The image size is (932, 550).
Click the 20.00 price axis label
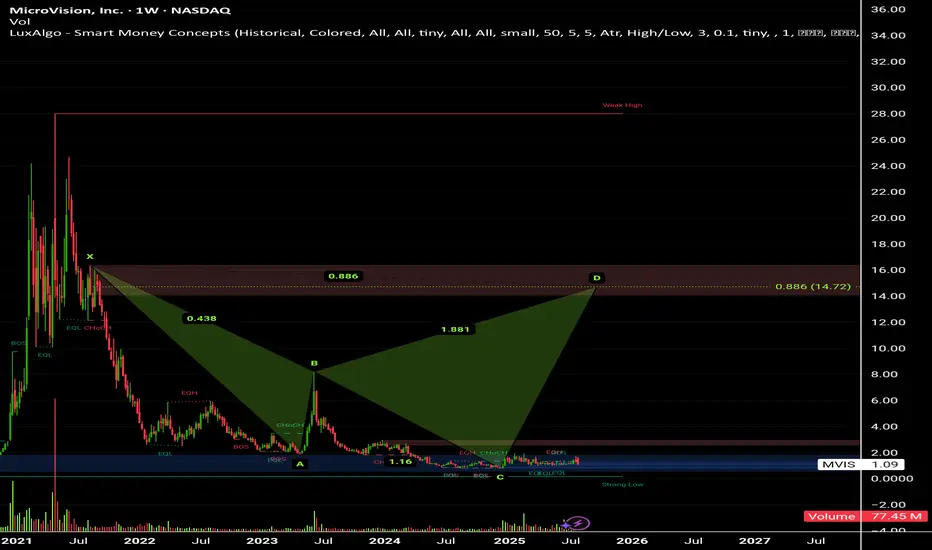click(x=888, y=218)
